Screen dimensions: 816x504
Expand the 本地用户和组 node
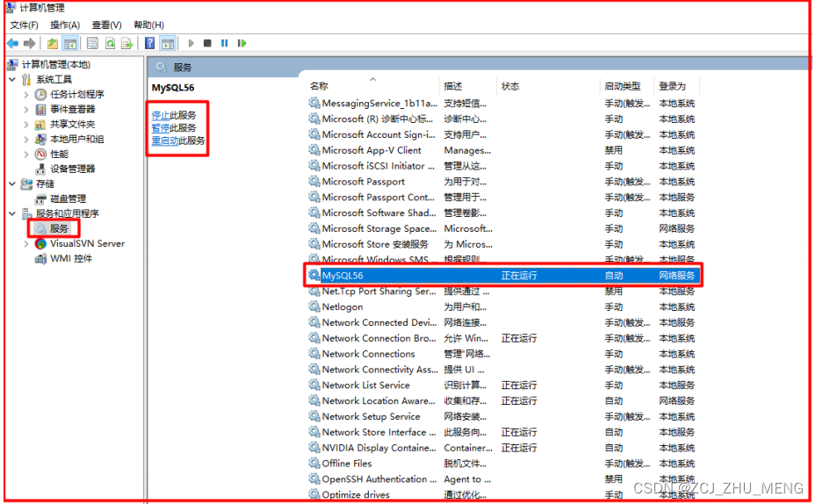26,140
